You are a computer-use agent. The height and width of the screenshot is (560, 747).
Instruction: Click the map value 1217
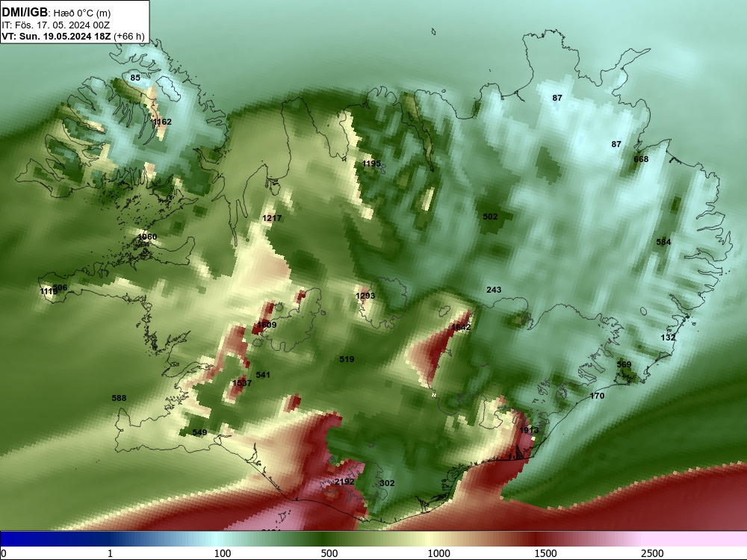pyautogui.click(x=272, y=218)
